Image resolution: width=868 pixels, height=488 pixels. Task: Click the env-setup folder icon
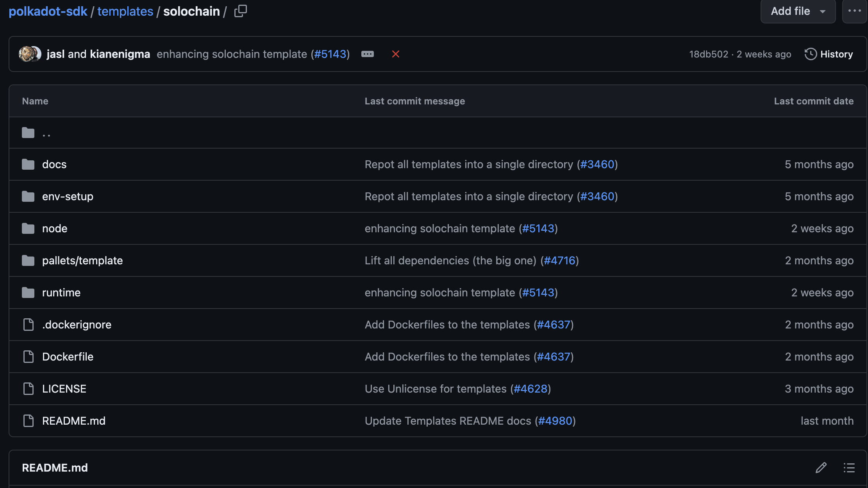[28, 196]
